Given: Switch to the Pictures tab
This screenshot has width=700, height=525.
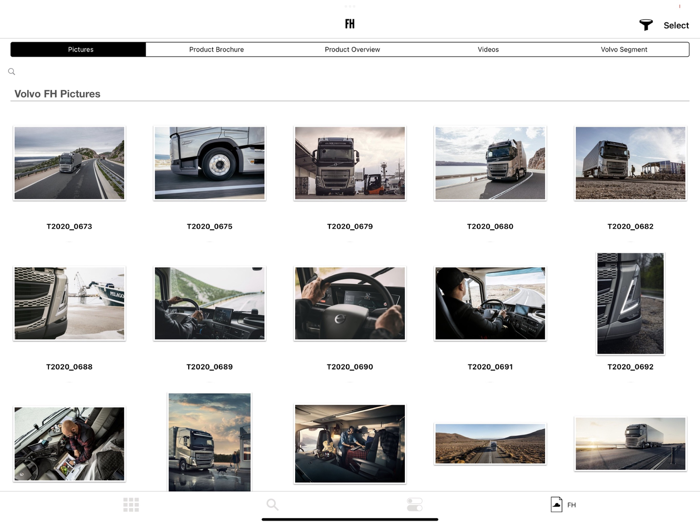Looking at the screenshot, I should [79, 50].
